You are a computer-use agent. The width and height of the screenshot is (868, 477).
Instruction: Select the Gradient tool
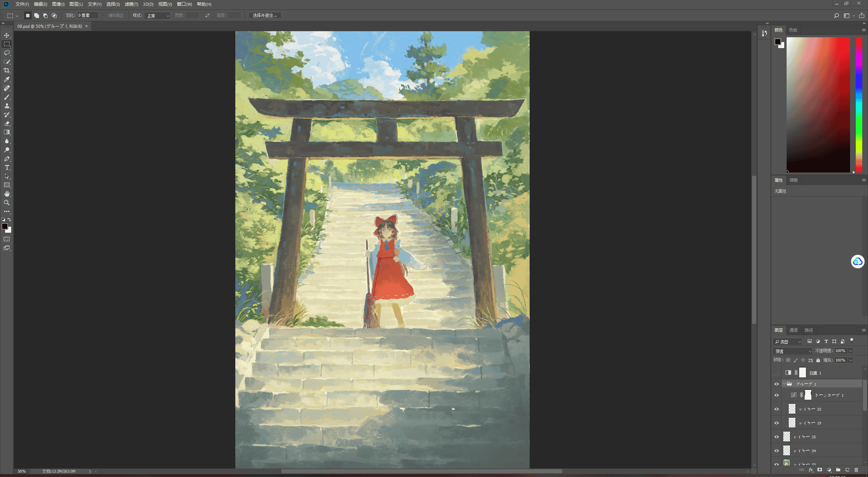7,132
